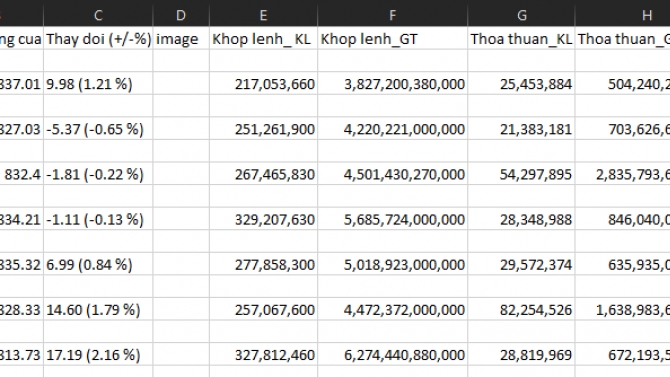The height and width of the screenshot is (377, 670).
Task: Select cell containing 82,254,526
Action: (x=521, y=309)
